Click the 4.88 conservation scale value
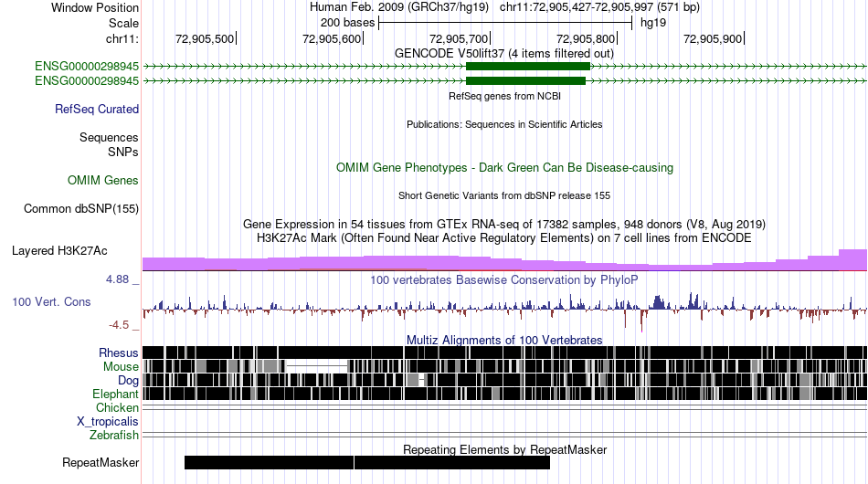This screenshot has width=868, height=484. click(117, 279)
